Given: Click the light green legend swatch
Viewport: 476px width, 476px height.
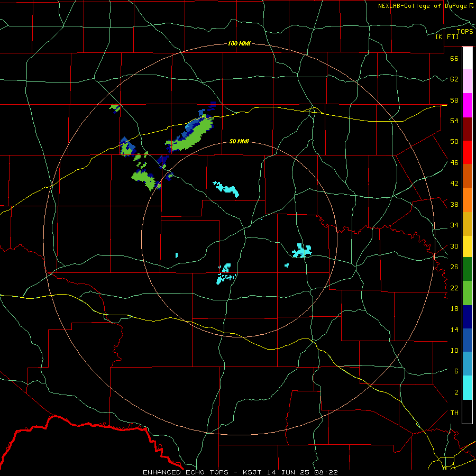Looking at the screenshot, I should point(467,293).
